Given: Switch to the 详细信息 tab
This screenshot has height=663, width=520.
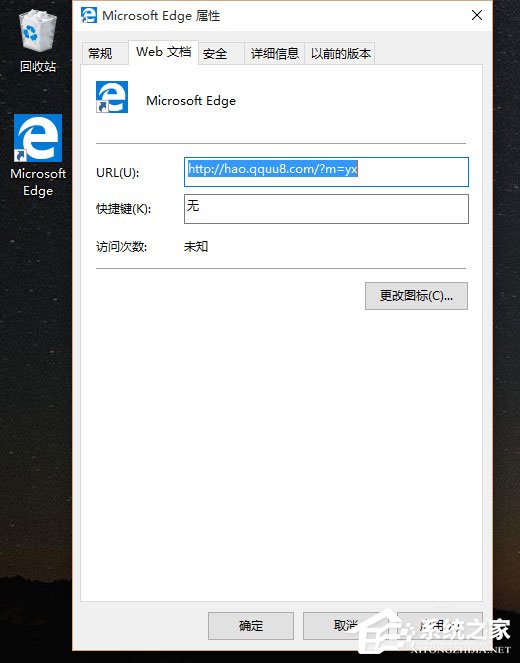Looking at the screenshot, I should click(x=274, y=53).
